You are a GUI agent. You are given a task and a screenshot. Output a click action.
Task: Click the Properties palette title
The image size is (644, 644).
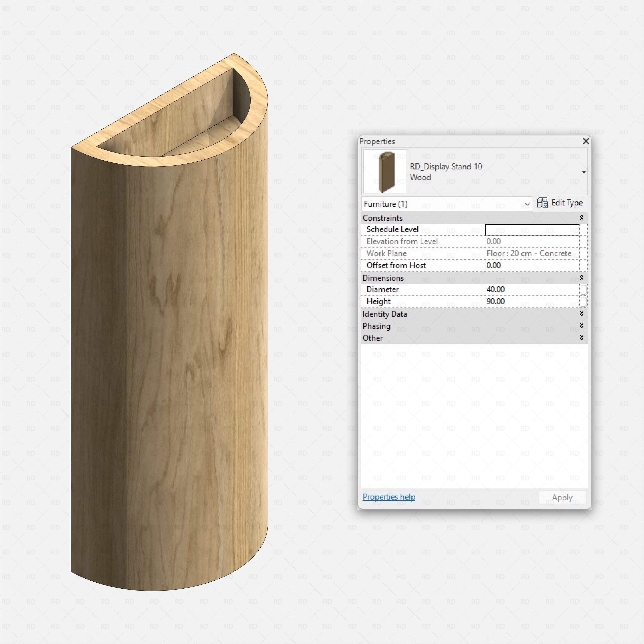[377, 141]
